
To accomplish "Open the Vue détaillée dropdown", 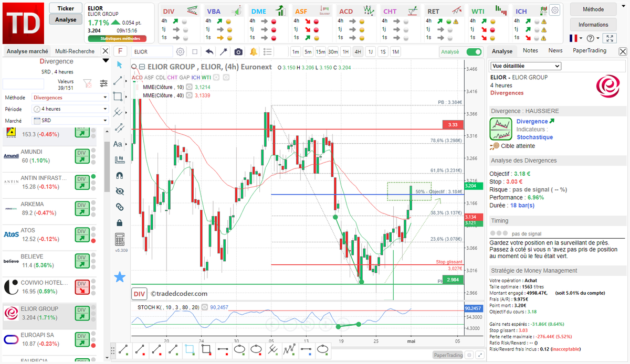I will [x=526, y=66].
